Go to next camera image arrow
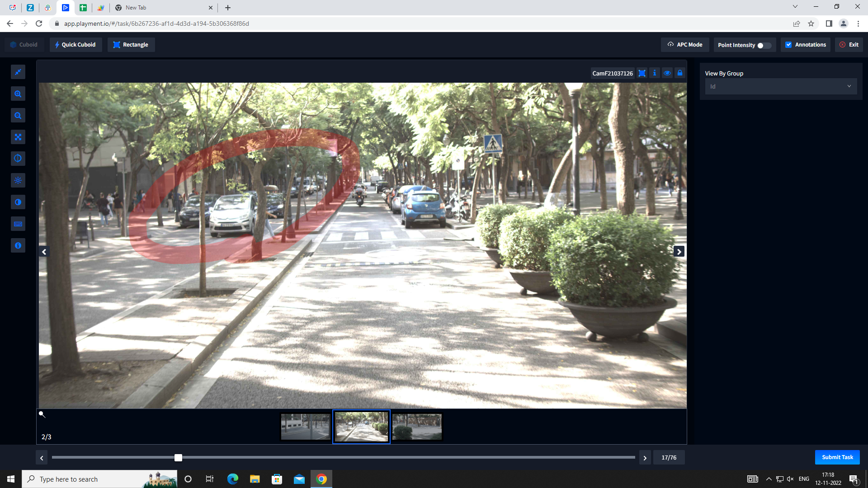868x488 pixels. click(679, 252)
